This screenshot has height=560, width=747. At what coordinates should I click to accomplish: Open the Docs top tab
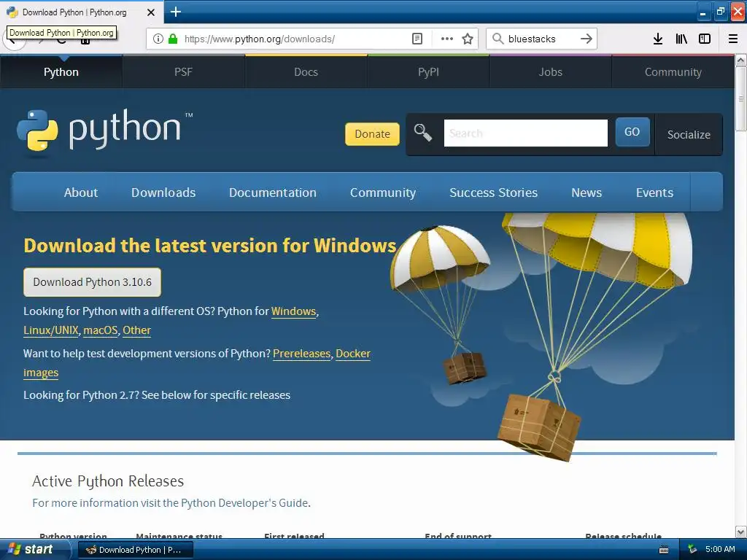[x=306, y=72]
